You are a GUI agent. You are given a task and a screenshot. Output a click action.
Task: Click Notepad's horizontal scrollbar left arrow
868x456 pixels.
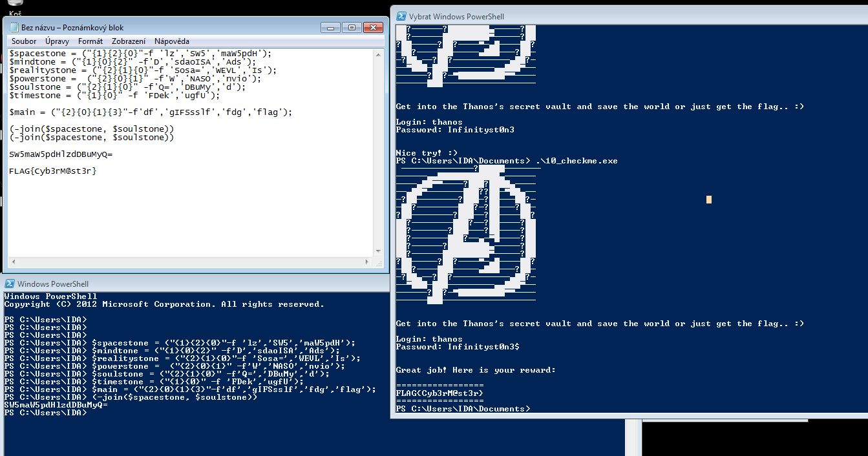pos(13,262)
